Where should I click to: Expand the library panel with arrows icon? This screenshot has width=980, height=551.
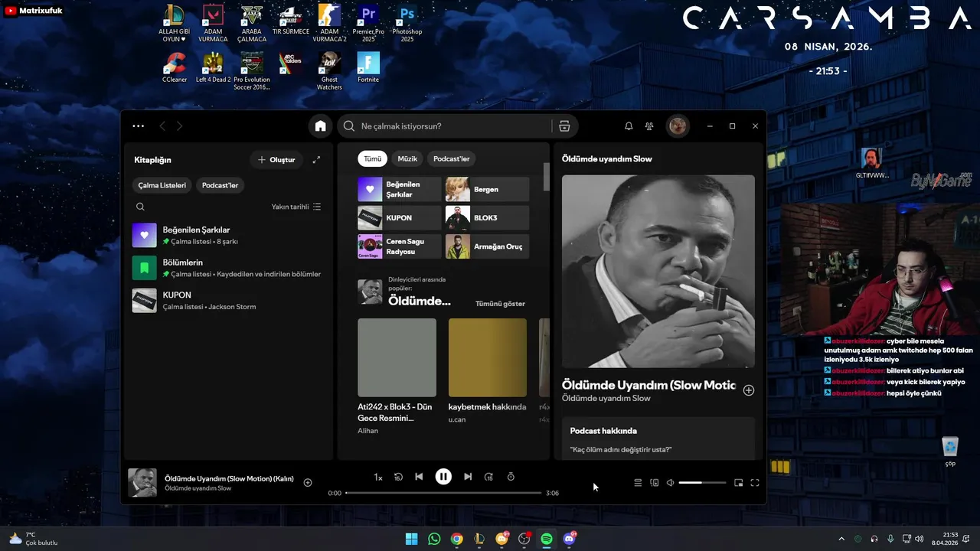tap(316, 160)
